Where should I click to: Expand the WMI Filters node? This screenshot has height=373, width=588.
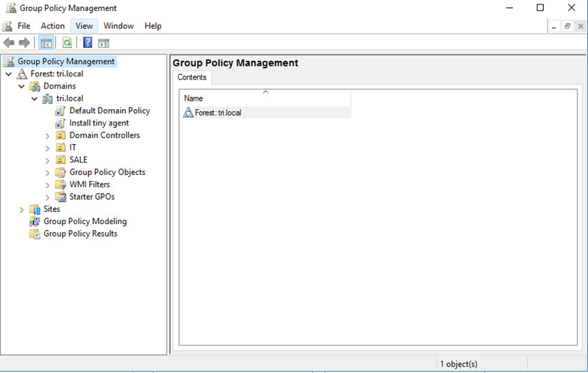click(48, 185)
